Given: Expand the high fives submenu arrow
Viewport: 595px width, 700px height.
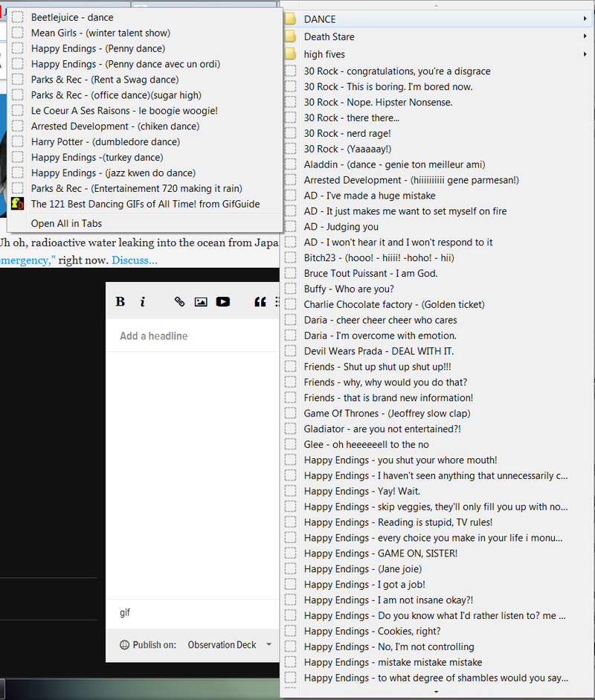Looking at the screenshot, I should 585,54.
